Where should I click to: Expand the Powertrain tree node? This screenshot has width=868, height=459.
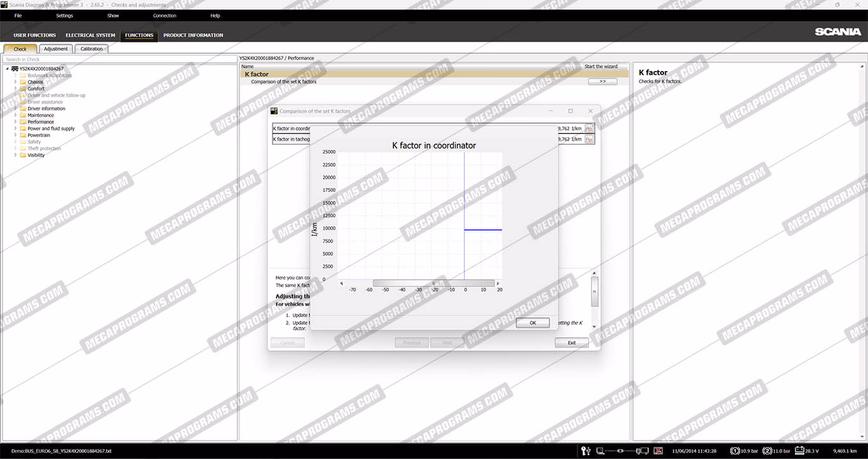[x=16, y=135]
